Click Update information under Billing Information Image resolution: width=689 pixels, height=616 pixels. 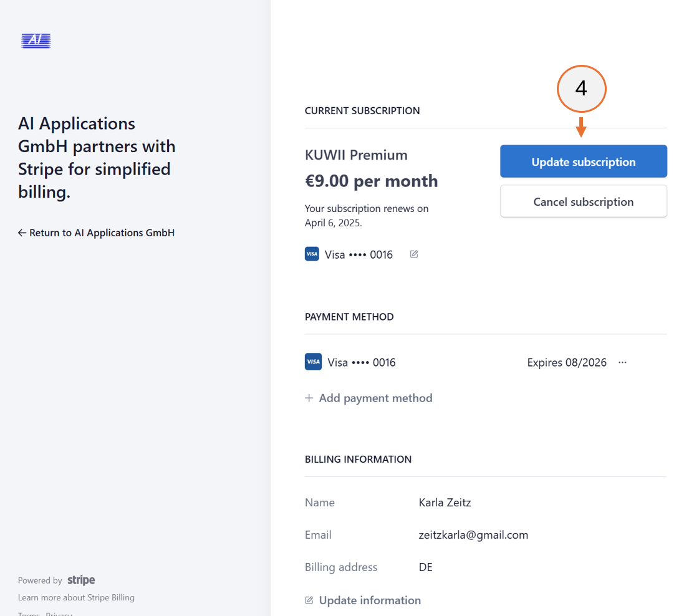[x=370, y=599]
